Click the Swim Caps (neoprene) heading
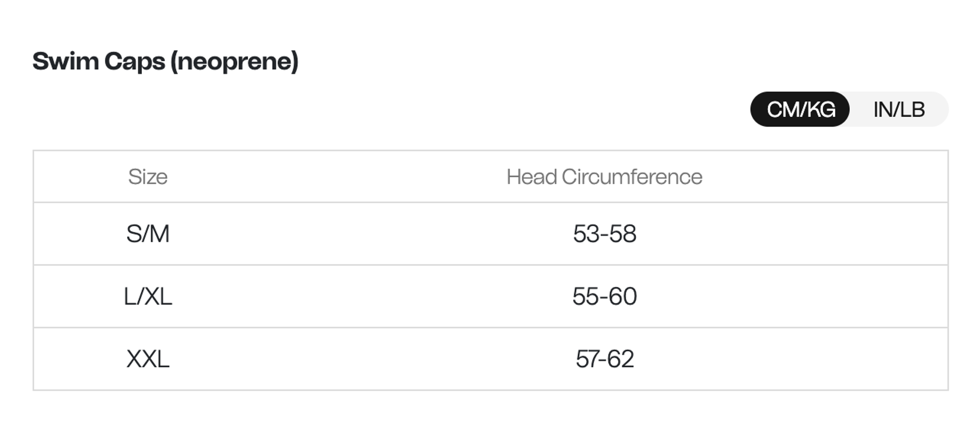This screenshot has width=980, height=423. coord(165,61)
